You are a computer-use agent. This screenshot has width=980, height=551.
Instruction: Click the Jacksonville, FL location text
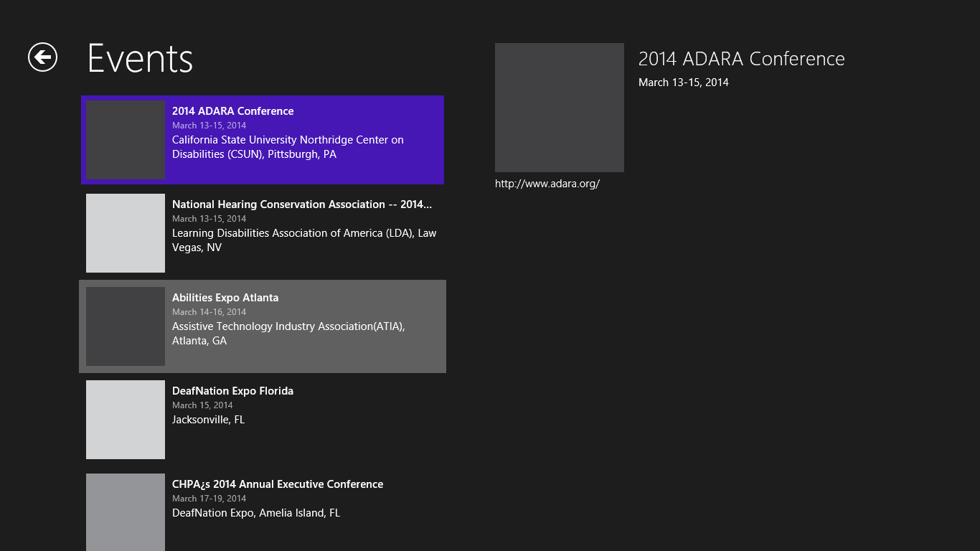pyautogui.click(x=208, y=420)
